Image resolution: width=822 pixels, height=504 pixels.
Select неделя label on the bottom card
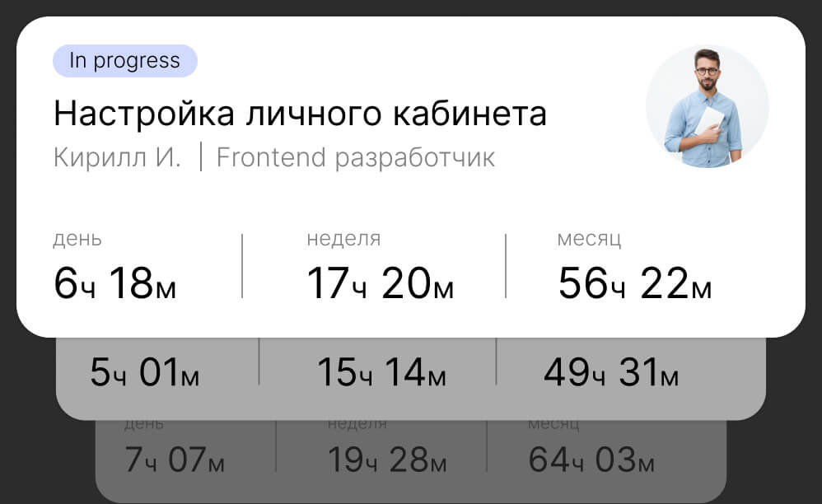coord(357,424)
